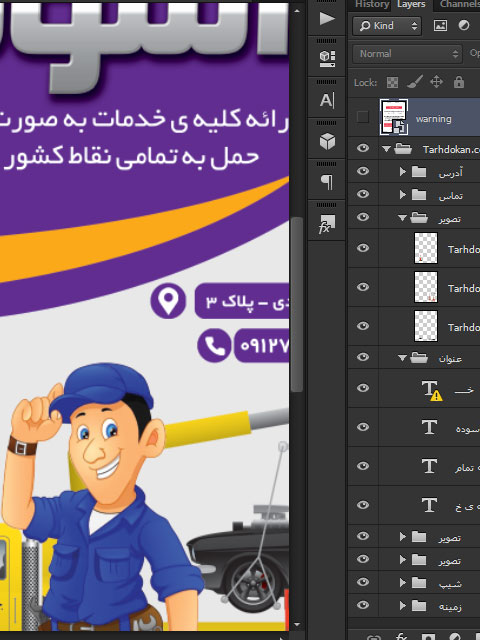Screen dimensions: 480x640
Task: Click folder icon of زمینه group
Action: 419,605
